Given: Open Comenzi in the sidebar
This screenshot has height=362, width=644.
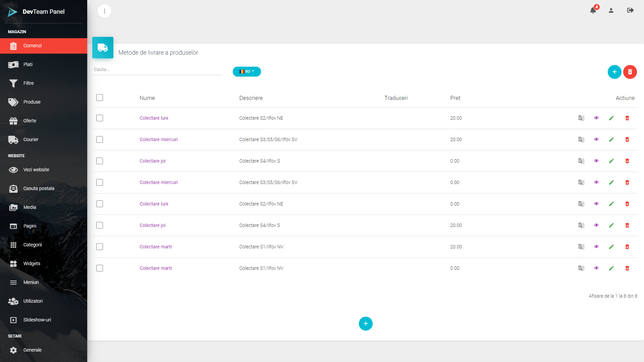Looking at the screenshot, I should (x=33, y=46).
